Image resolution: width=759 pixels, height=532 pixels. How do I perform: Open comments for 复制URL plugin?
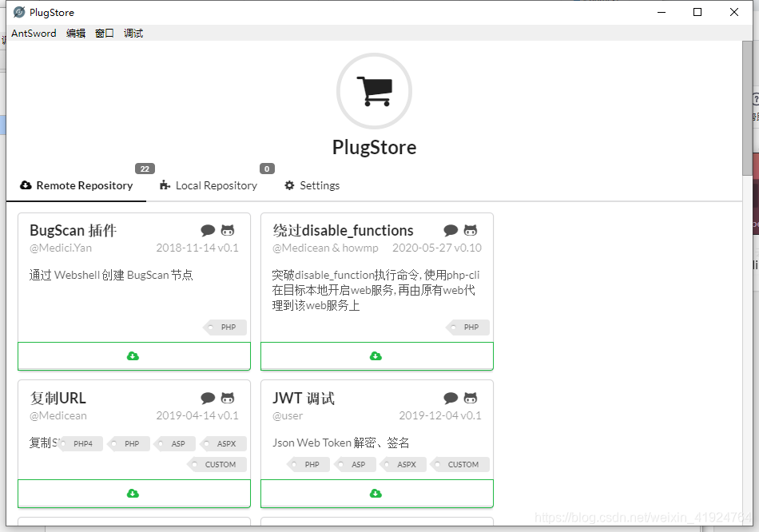pos(208,398)
